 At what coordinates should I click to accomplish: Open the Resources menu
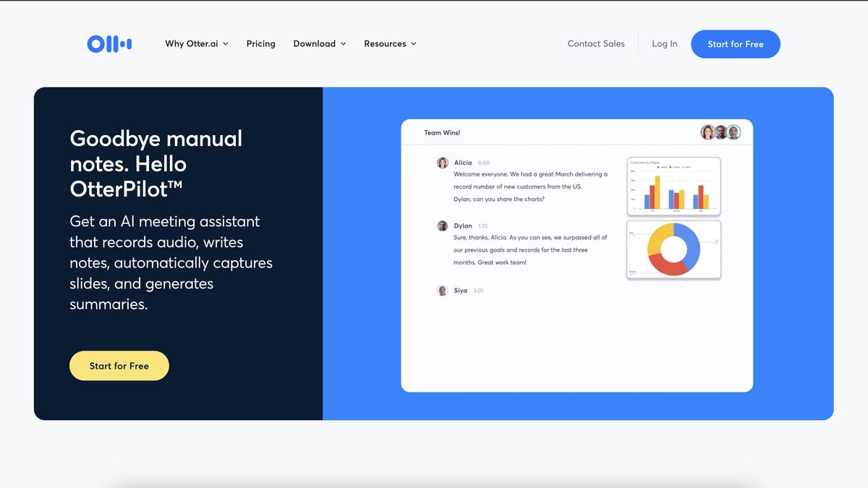click(x=391, y=44)
